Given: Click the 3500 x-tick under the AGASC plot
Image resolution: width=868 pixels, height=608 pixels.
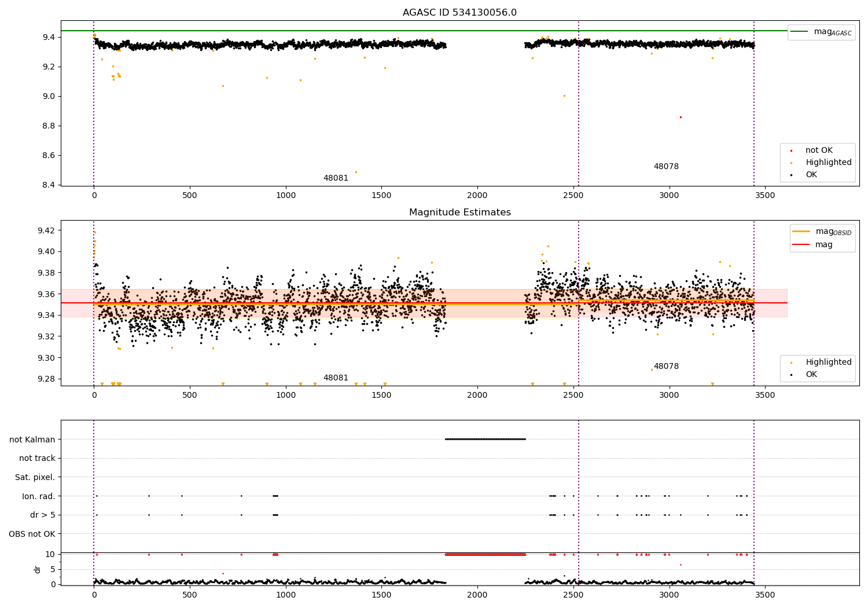Looking at the screenshot, I should pyautogui.click(x=765, y=196).
